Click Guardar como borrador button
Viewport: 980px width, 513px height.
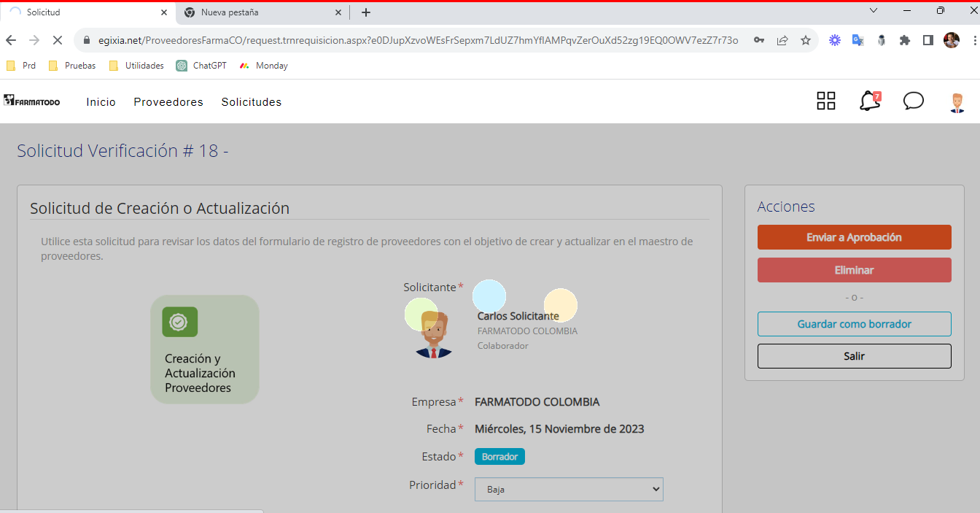click(x=854, y=324)
